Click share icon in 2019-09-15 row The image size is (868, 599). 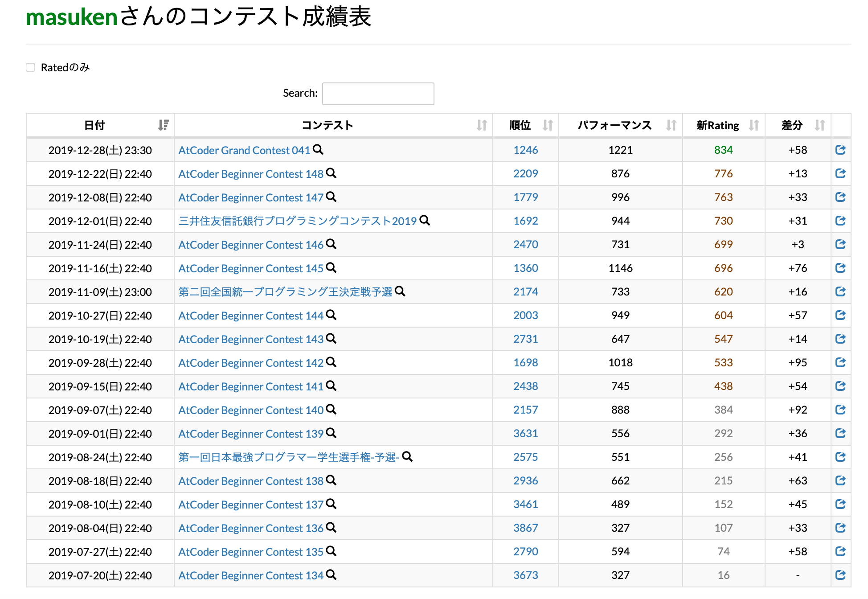(841, 386)
